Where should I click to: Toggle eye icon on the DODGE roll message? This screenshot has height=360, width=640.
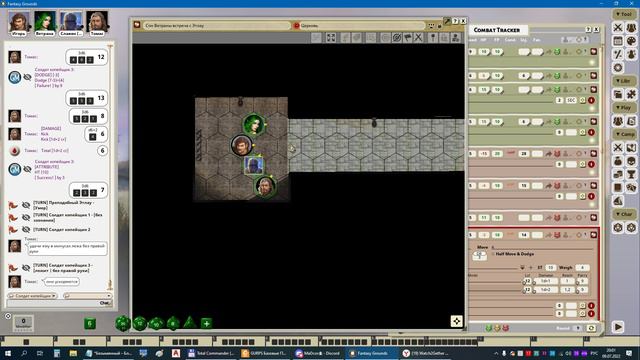click(27, 77)
